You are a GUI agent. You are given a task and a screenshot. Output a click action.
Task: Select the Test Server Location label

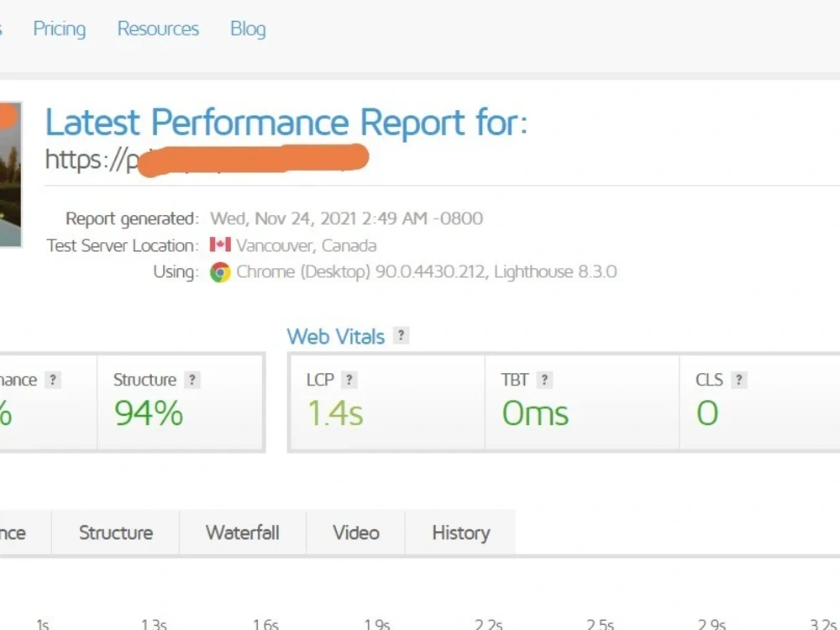pos(123,245)
